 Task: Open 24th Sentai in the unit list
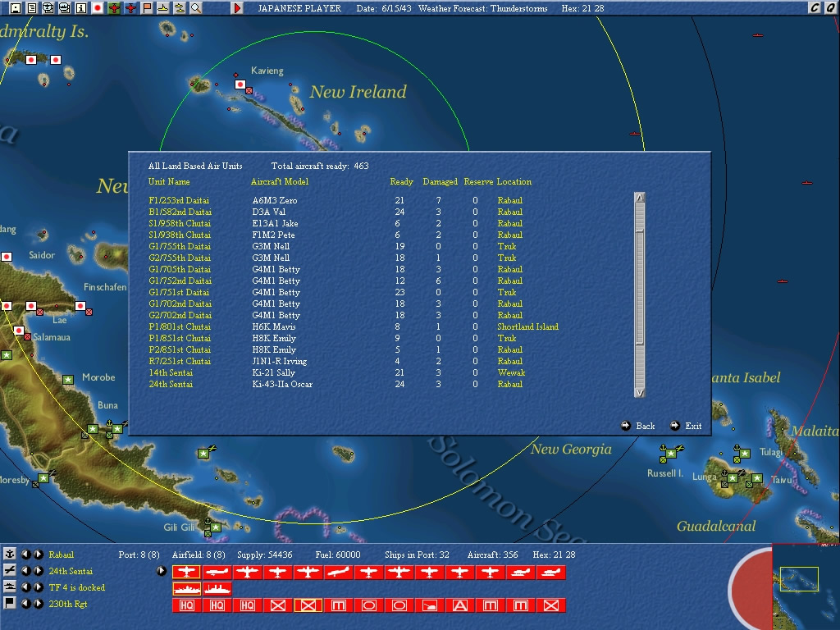tap(171, 384)
